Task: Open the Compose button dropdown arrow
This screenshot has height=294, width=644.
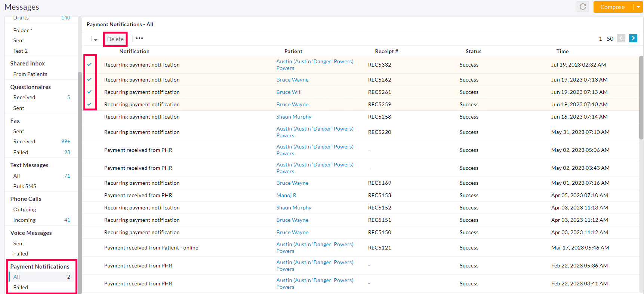Action: 638,7
